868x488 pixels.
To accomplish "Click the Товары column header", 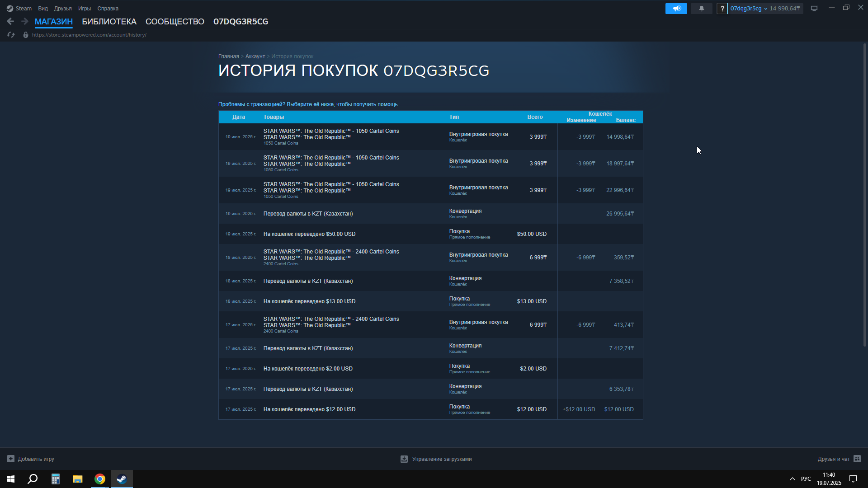I will click(274, 117).
